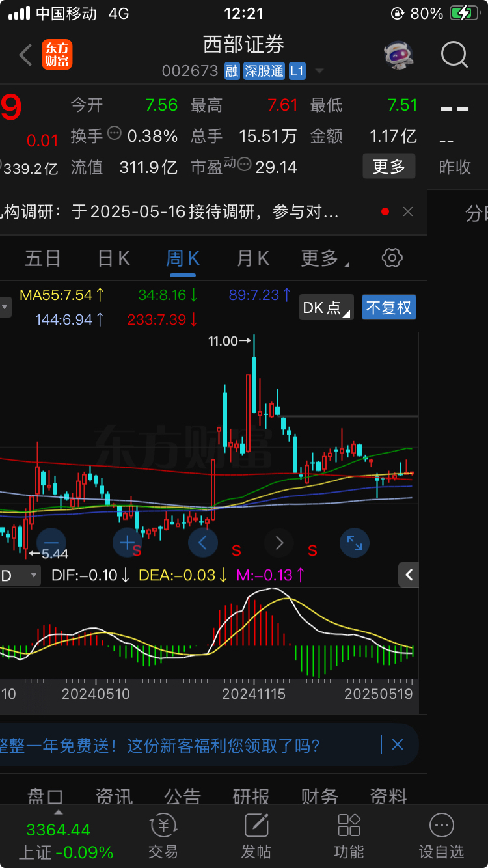Tap the L1 quote level tag

pyautogui.click(x=297, y=71)
